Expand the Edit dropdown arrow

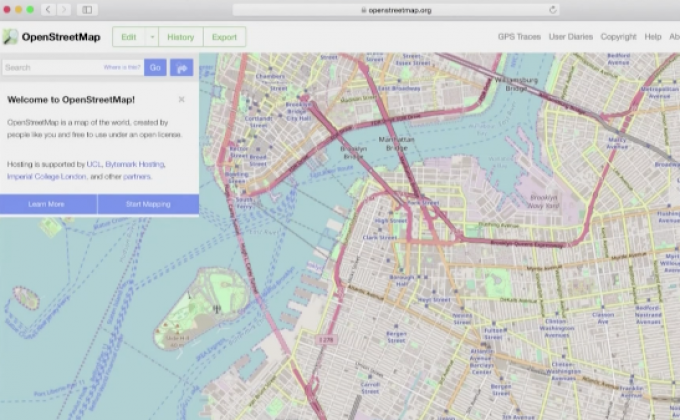click(152, 37)
